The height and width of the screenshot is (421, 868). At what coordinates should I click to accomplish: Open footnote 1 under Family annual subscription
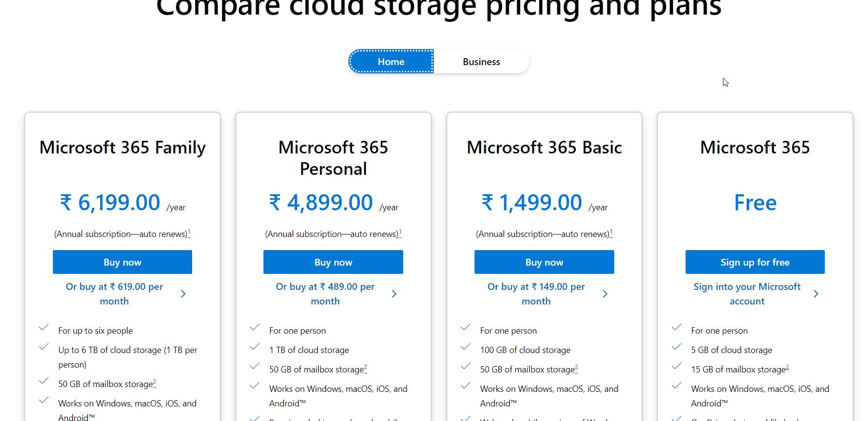click(189, 233)
